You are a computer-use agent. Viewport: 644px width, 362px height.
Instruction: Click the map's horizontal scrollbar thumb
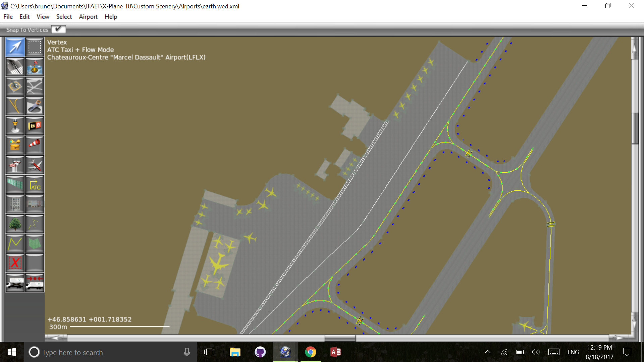[340, 338]
